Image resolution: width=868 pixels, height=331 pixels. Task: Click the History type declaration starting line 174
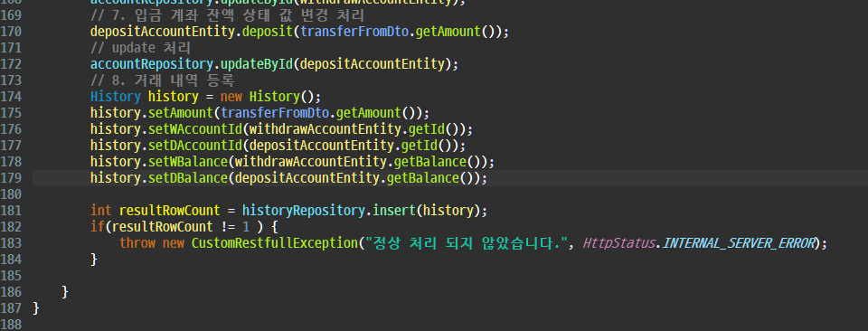point(115,97)
